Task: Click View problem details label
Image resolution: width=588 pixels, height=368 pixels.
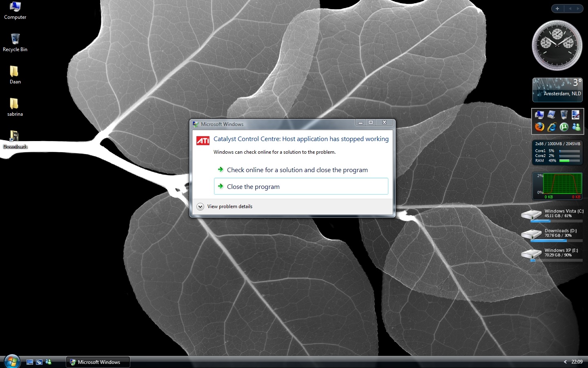Action: [x=229, y=206]
